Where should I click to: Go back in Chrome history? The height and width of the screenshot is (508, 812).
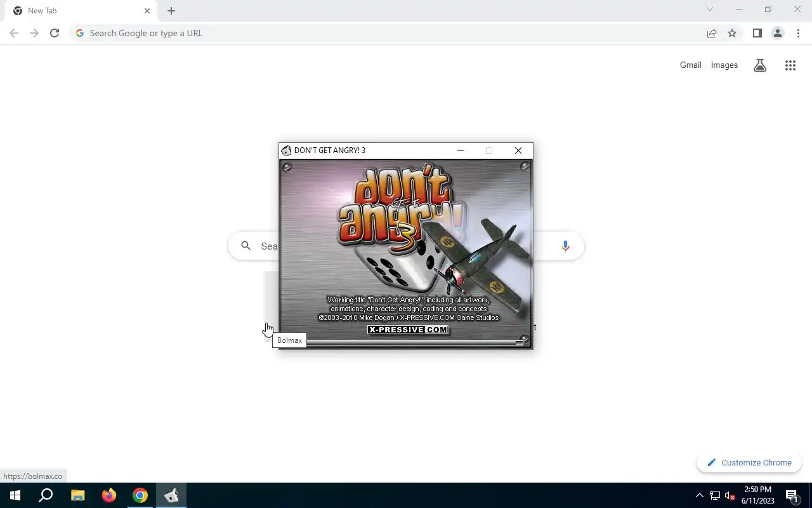[x=14, y=33]
